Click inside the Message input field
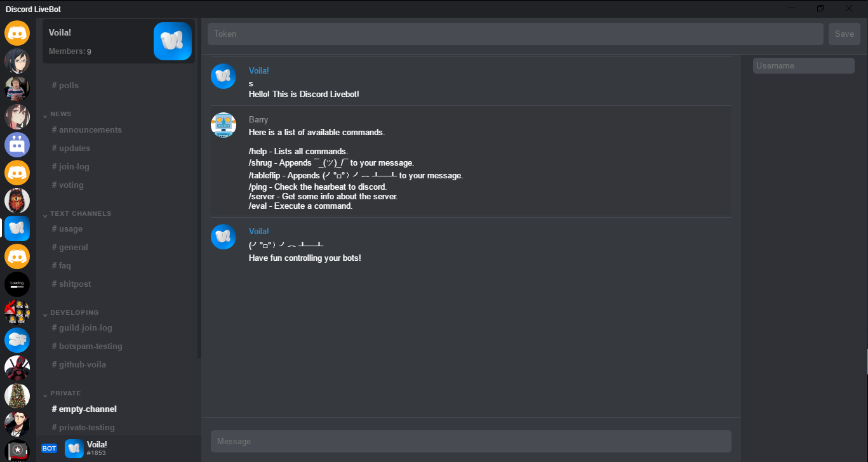The width and height of the screenshot is (868, 462). 471,441
